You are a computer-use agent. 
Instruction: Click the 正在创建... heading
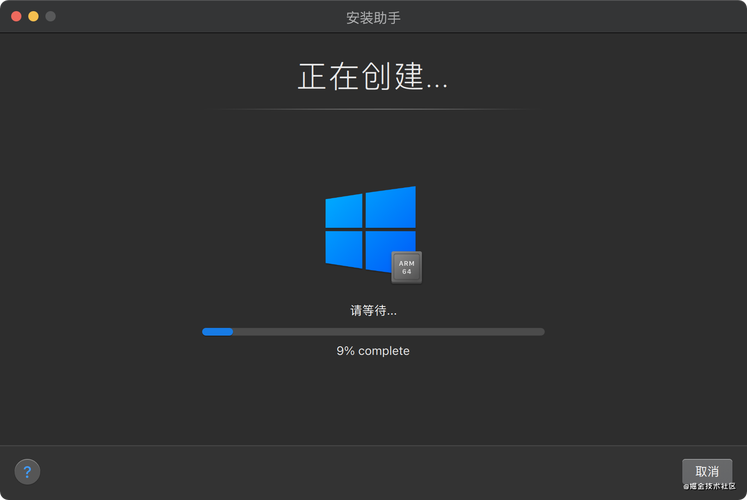click(x=373, y=76)
